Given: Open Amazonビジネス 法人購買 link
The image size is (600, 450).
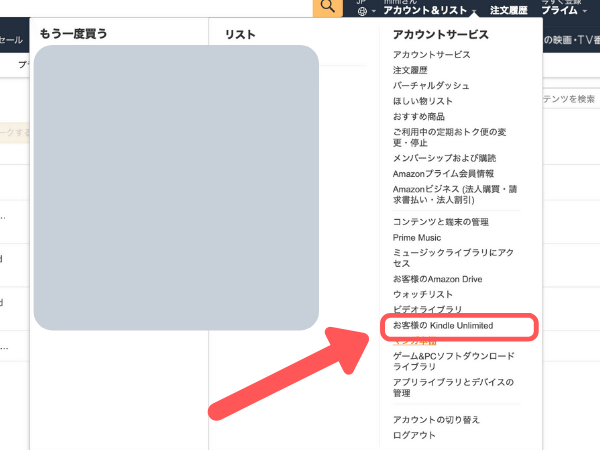Looking at the screenshot, I should tap(455, 194).
